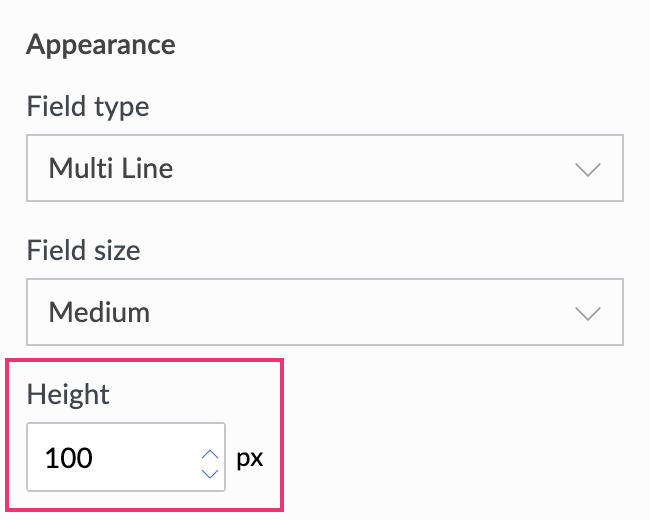Change field size from Medium

click(325, 312)
